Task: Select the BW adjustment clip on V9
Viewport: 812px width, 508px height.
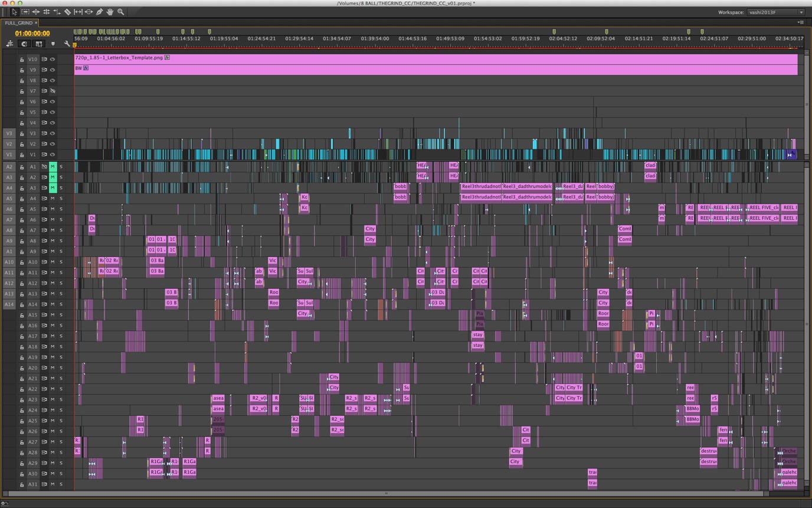Action: [436, 70]
